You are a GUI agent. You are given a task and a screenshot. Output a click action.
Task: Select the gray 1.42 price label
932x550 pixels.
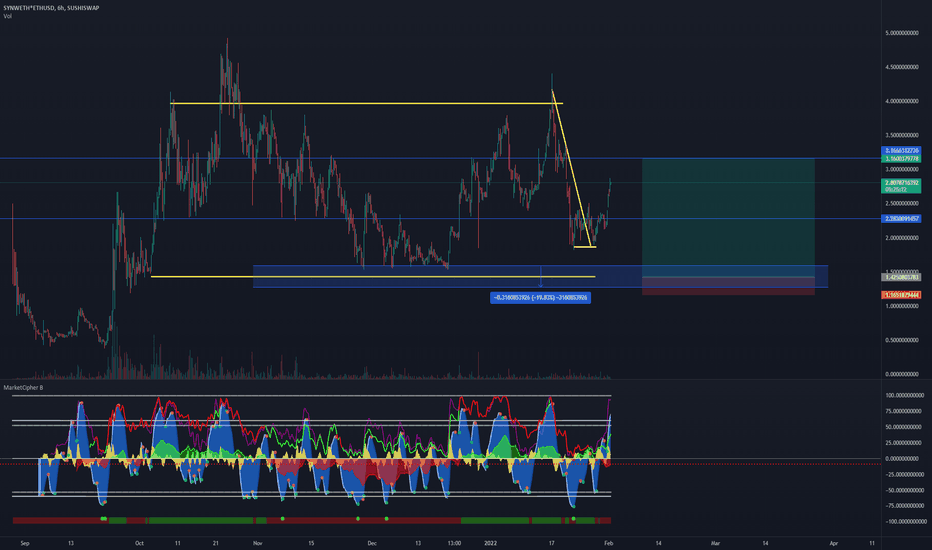[901, 277]
